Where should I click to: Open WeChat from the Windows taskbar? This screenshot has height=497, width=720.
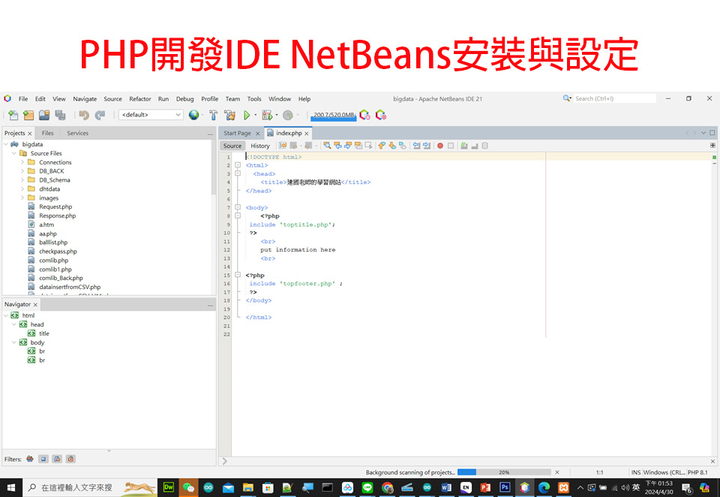[x=188, y=487]
